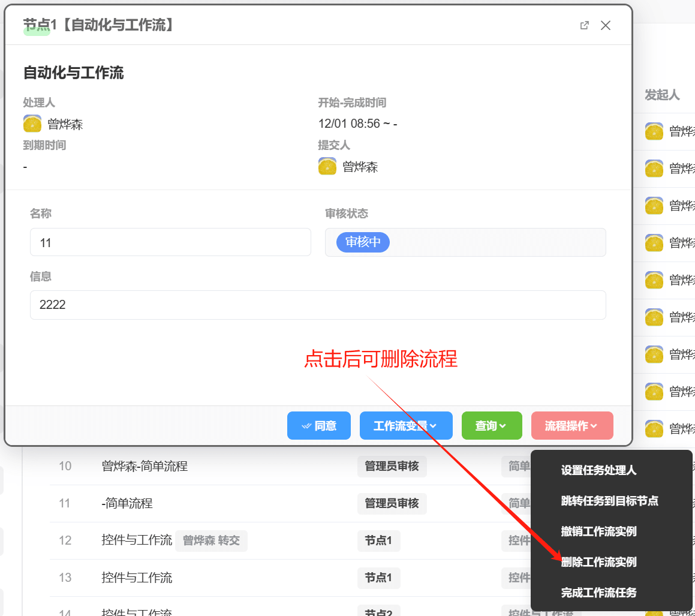
Task: Click the 处理人 avatar of 曾烨森
Action: pyautogui.click(x=32, y=124)
